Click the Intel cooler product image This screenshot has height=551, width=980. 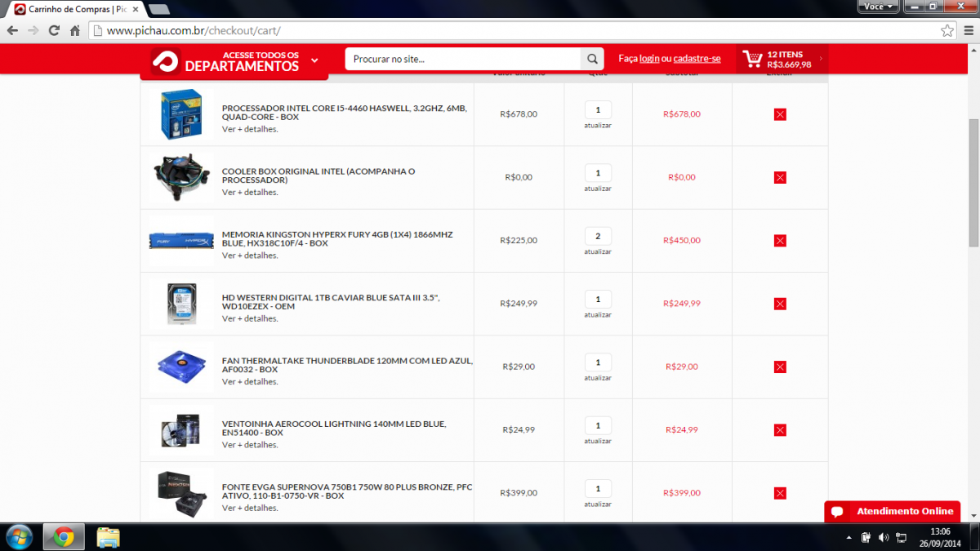click(x=181, y=177)
